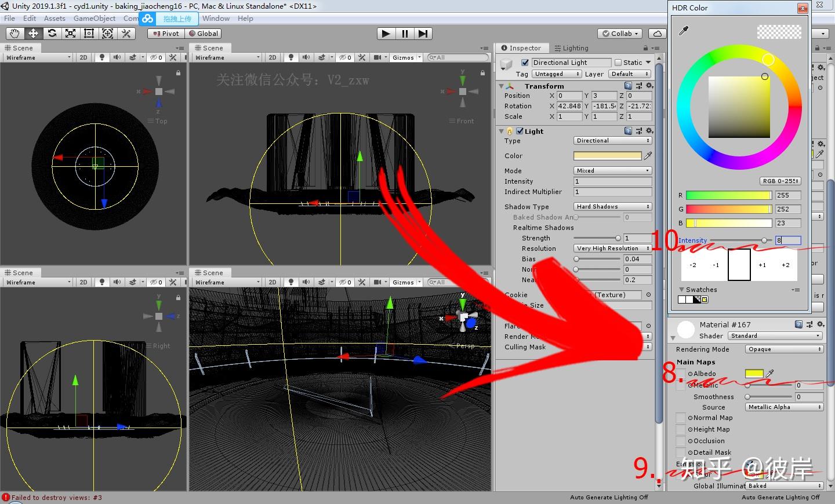Click the Collab button
Viewport: 835px width, 504px height.
(x=620, y=34)
